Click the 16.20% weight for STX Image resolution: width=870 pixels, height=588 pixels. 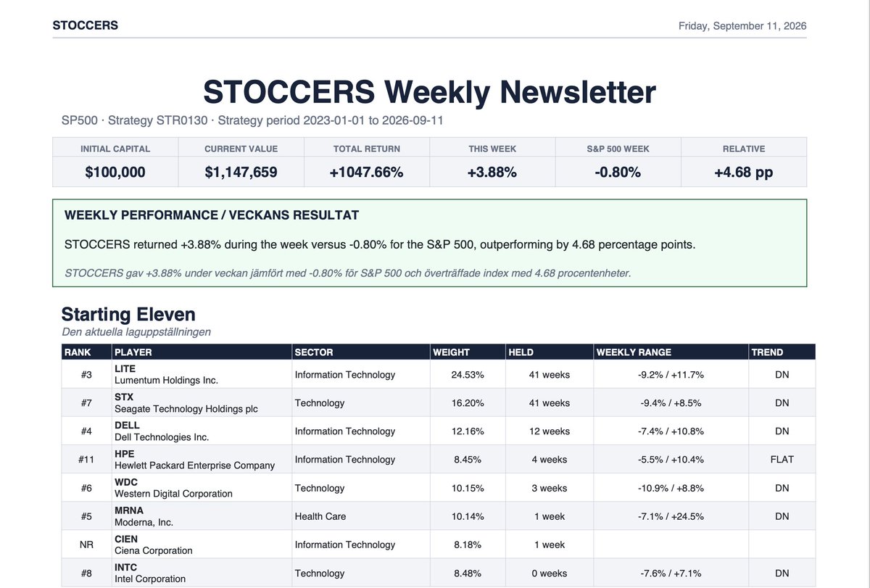click(x=468, y=403)
